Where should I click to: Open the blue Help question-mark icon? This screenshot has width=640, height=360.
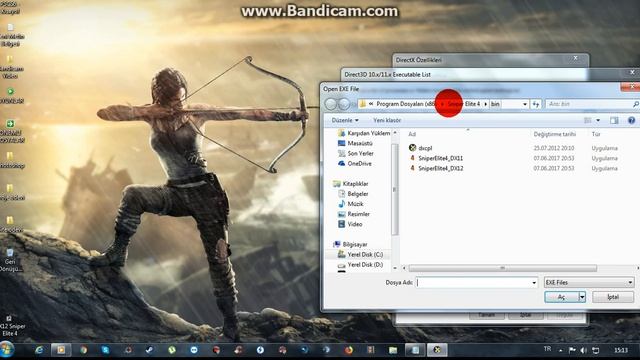(x=631, y=120)
